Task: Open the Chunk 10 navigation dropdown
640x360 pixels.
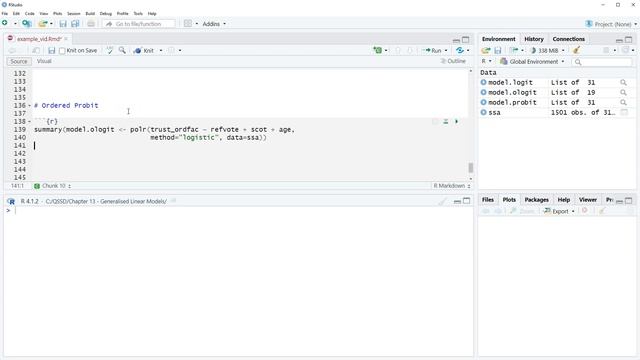Action: (x=53, y=186)
